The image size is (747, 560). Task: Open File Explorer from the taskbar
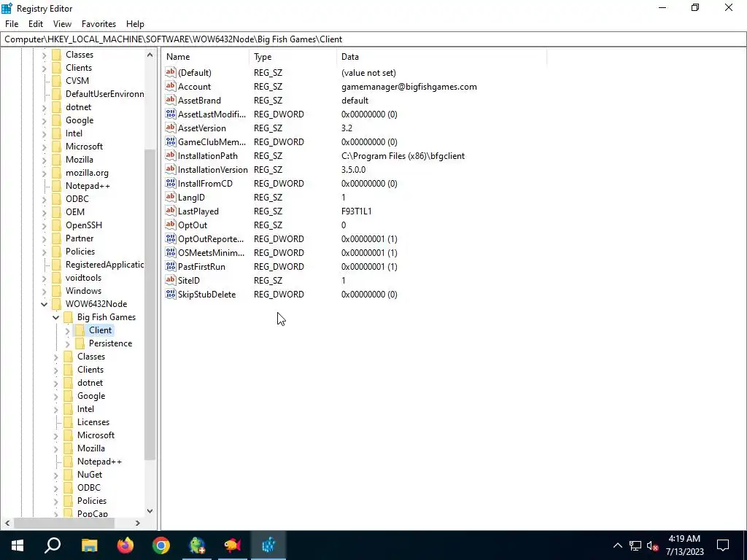coord(89,545)
